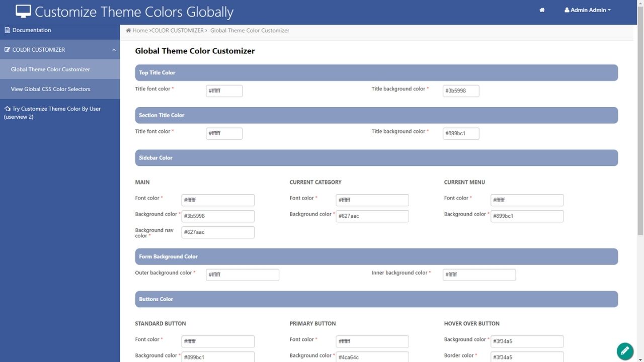Image resolution: width=644 pixels, height=362 pixels.
Task: Click the Admin user icon in header
Action: [x=567, y=10]
